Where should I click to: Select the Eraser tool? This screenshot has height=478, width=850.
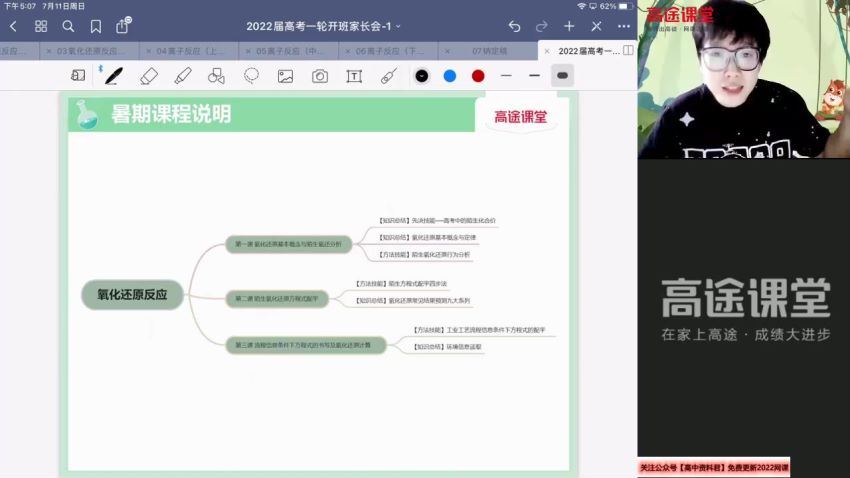point(149,76)
